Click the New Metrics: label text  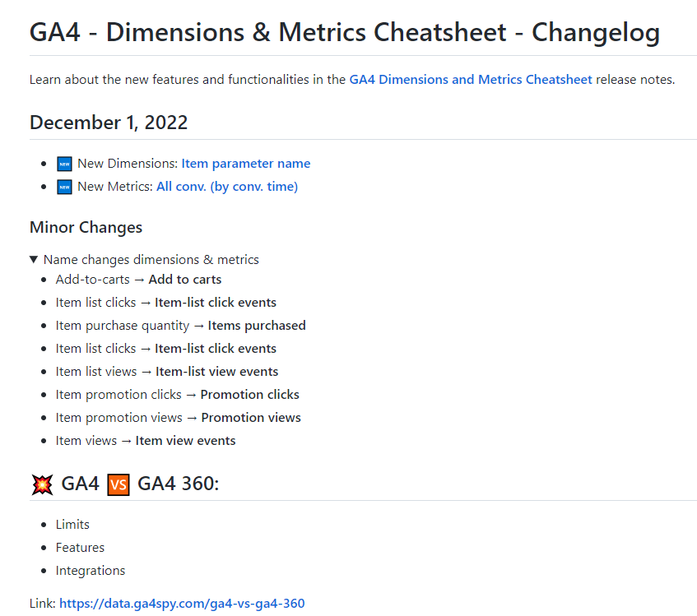[x=115, y=187]
